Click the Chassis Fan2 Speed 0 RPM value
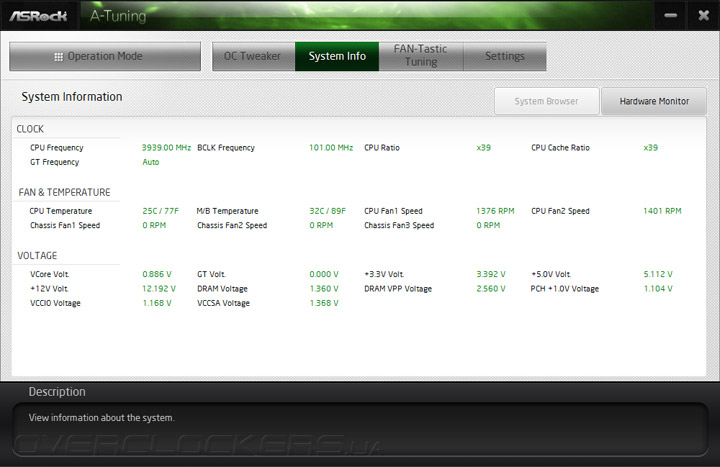This screenshot has height=467, width=720. [321, 225]
